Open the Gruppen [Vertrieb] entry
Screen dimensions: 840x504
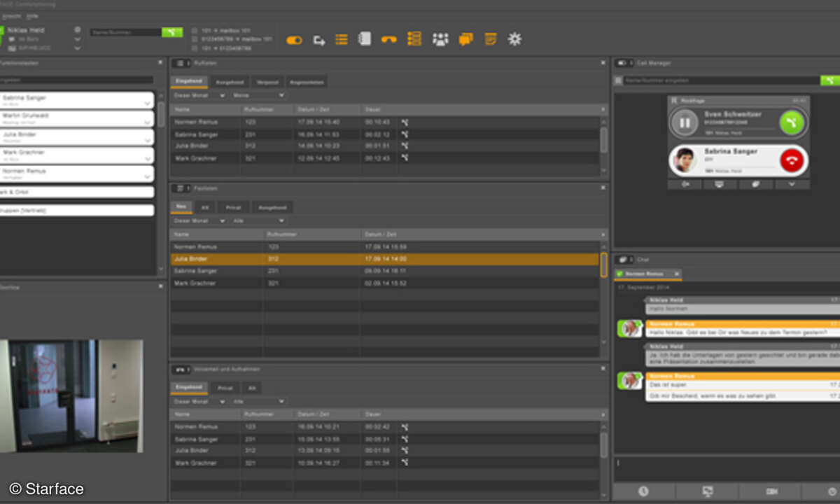[x=76, y=210]
